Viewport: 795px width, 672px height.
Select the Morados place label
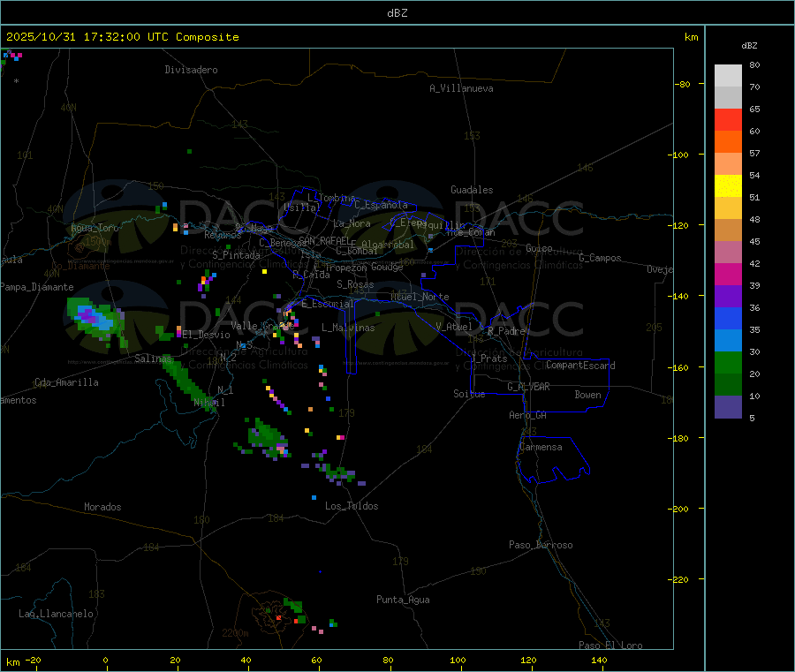pos(102,507)
